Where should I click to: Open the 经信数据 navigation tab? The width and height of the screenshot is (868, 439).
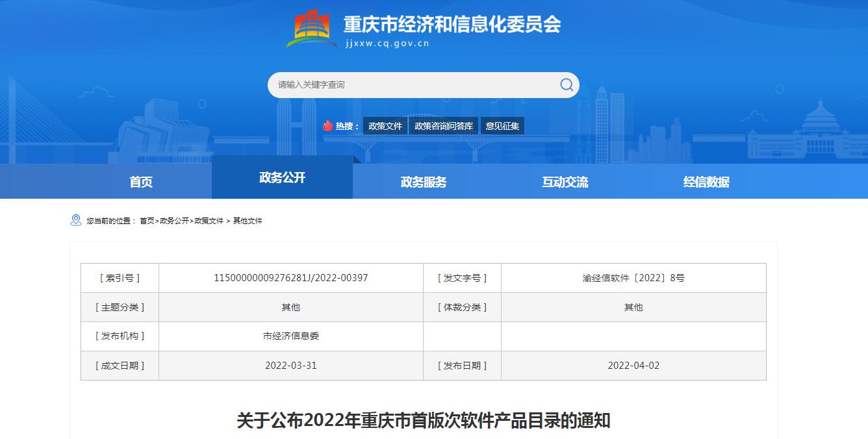pyautogui.click(x=706, y=182)
